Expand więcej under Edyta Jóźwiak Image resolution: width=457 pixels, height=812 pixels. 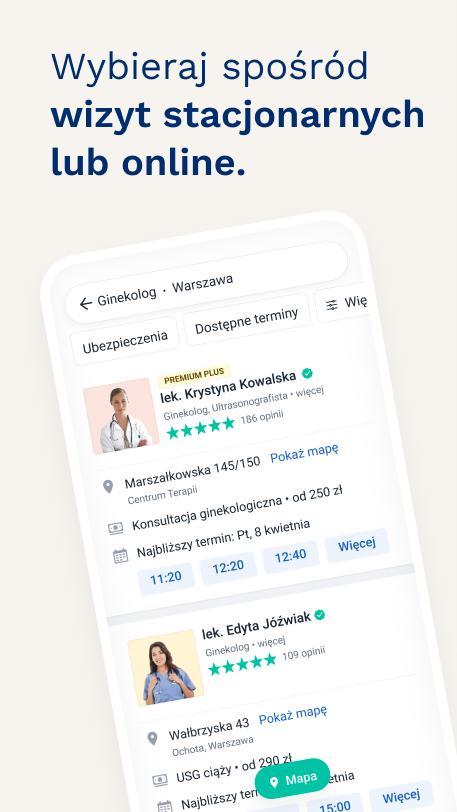(x=272, y=643)
